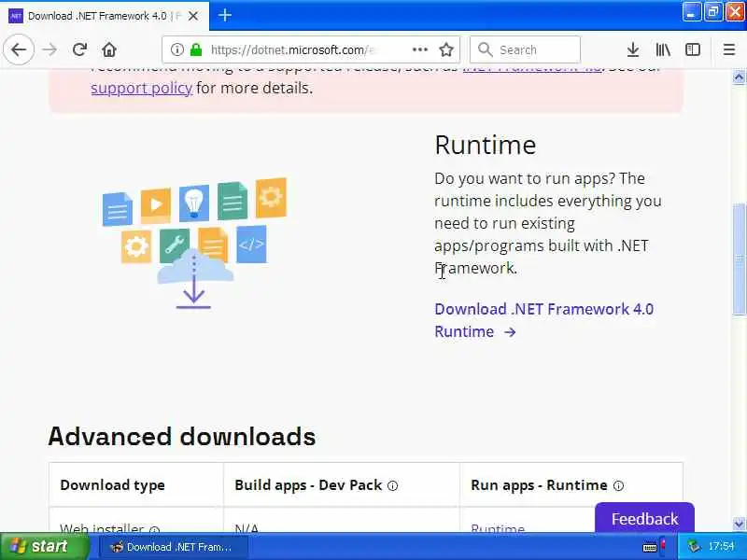Go back to the previous page
The width and height of the screenshot is (747, 560).
click(19, 49)
